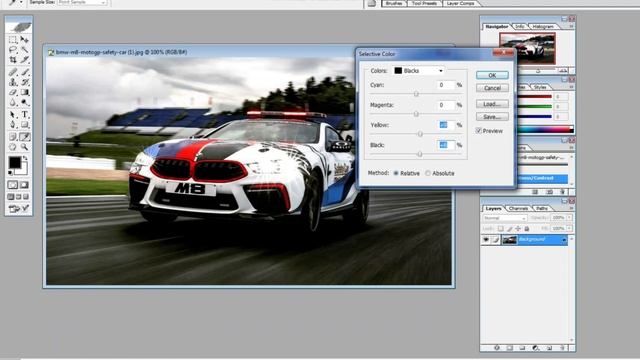Viewport: 640px width, 360px height.
Task: Open the Layer Comps tab
Action: click(460, 3)
